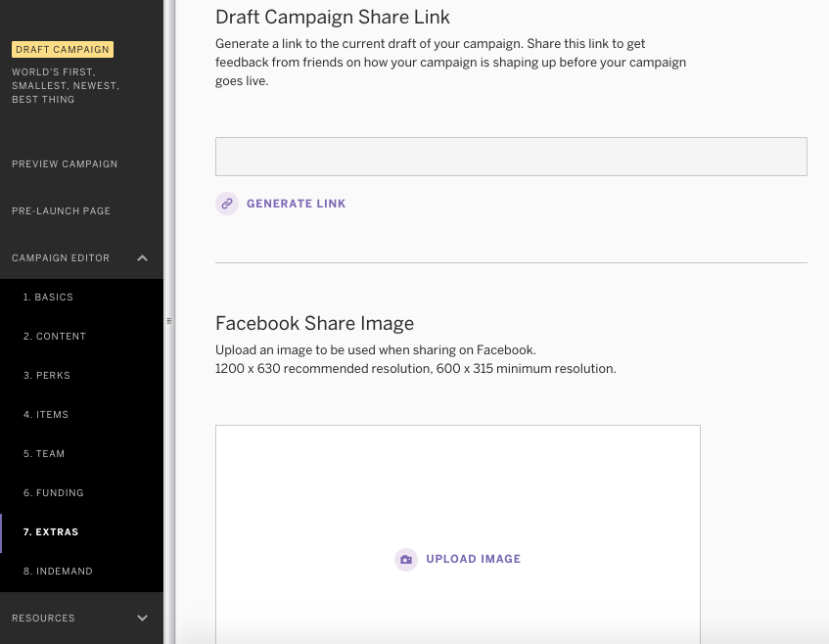Click the Draft Campaign Share Link heading
The height and width of the screenshot is (644, 829).
click(x=333, y=17)
